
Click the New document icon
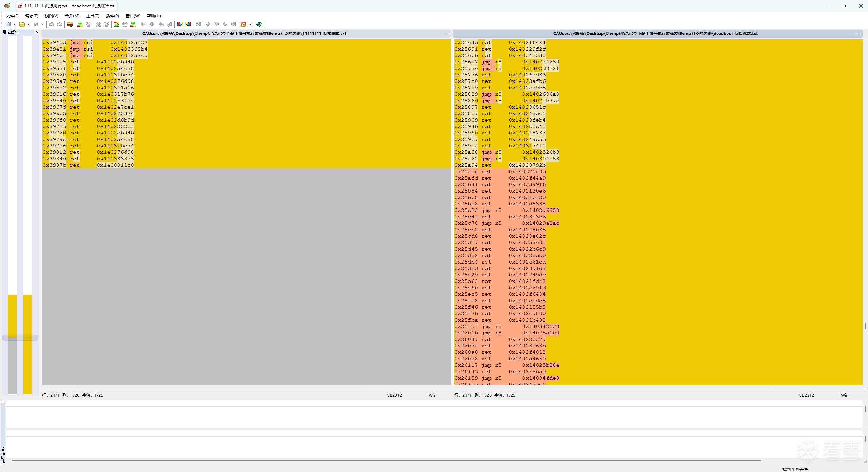point(8,24)
